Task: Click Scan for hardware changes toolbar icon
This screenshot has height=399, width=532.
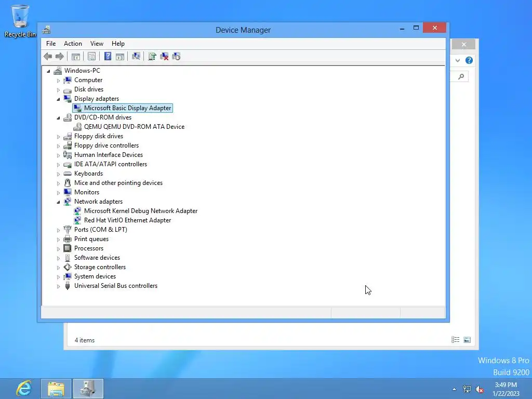Action: (x=136, y=56)
